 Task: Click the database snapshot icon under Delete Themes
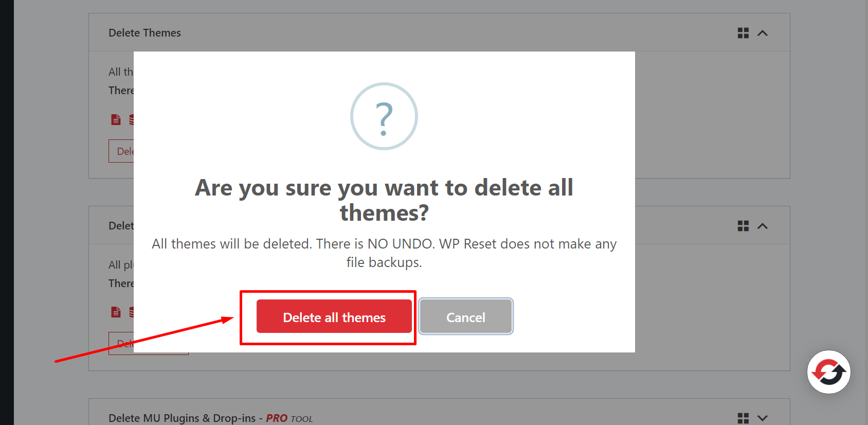point(133,119)
